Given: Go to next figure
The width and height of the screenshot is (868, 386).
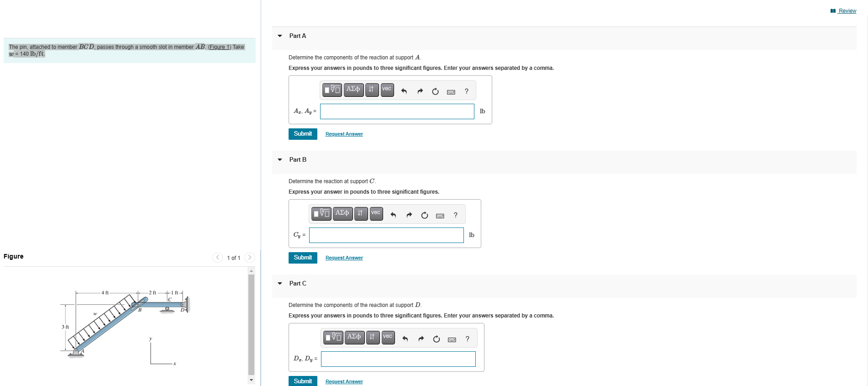Looking at the screenshot, I should tap(249, 258).
